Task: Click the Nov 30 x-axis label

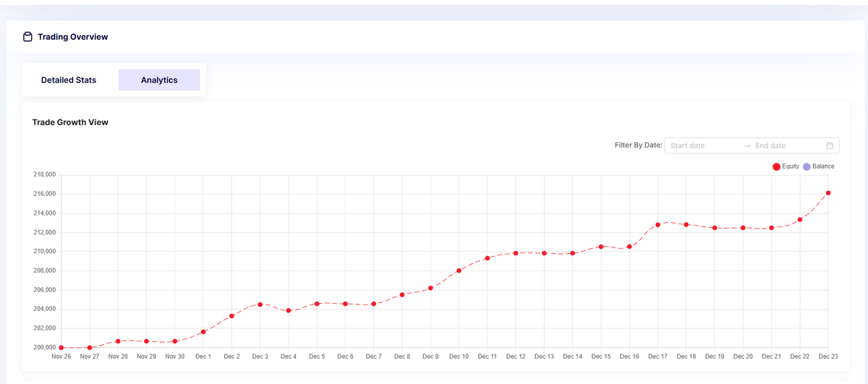Action: click(175, 357)
